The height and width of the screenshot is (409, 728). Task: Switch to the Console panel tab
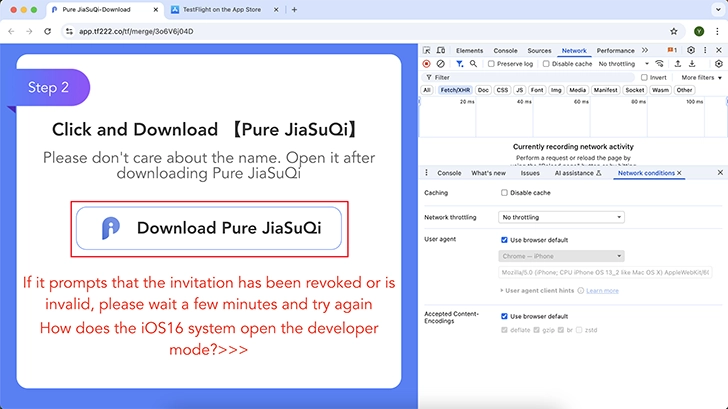coord(505,51)
